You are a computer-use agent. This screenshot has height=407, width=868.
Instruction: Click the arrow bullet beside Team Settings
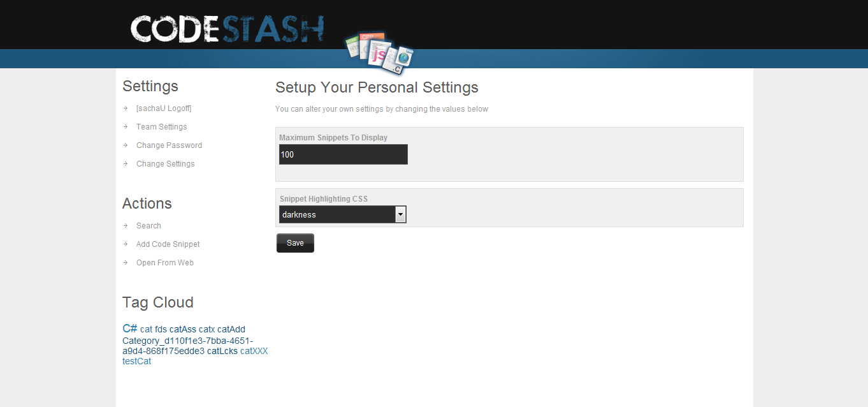click(126, 127)
